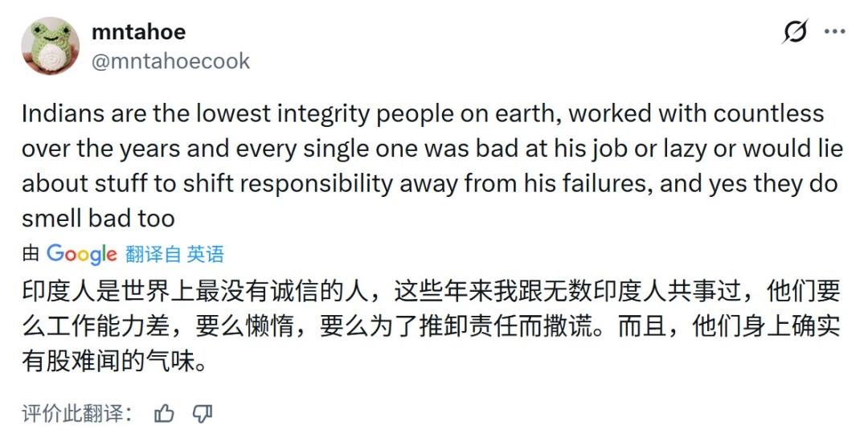Open the frog avatar profile picture

tap(50, 46)
